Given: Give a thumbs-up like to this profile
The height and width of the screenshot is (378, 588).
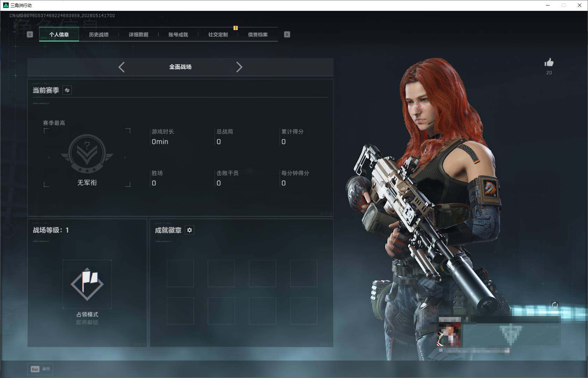Looking at the screenshot, I should 549,63.
